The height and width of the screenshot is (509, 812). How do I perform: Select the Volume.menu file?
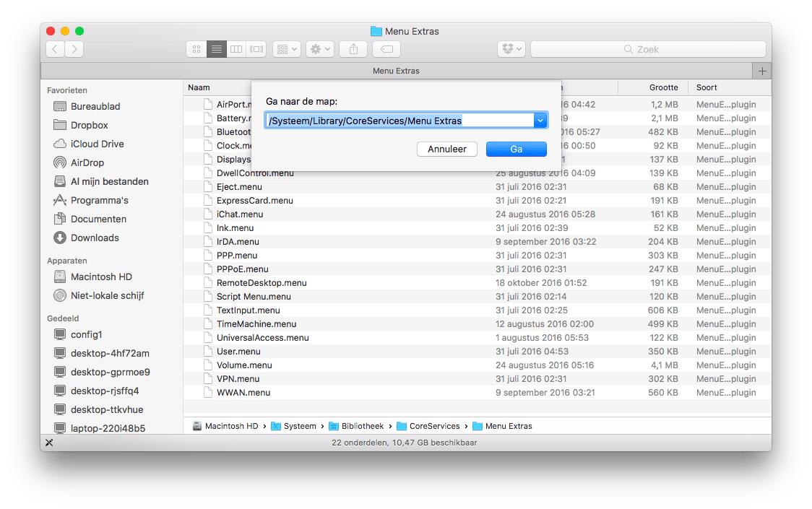click(244, 365)
